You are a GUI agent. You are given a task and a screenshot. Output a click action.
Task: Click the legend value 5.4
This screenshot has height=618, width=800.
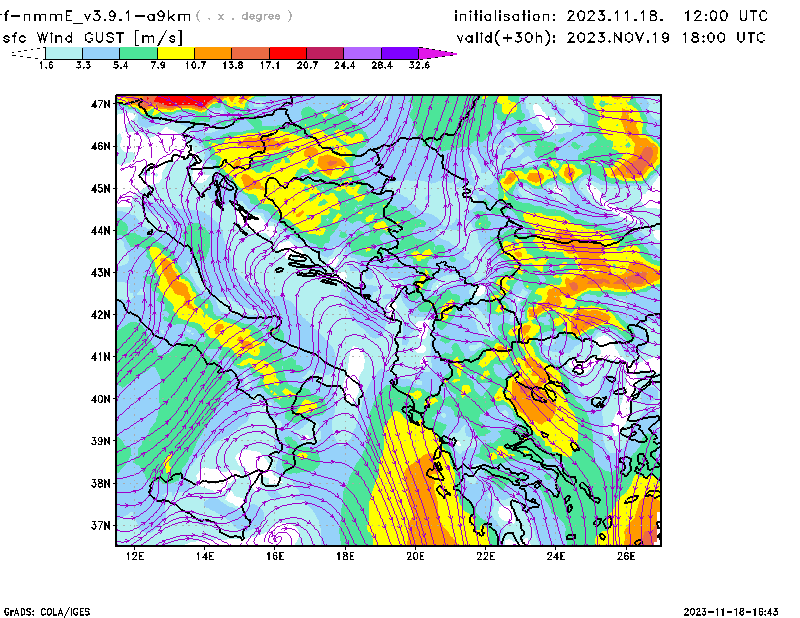click(120, 65)
